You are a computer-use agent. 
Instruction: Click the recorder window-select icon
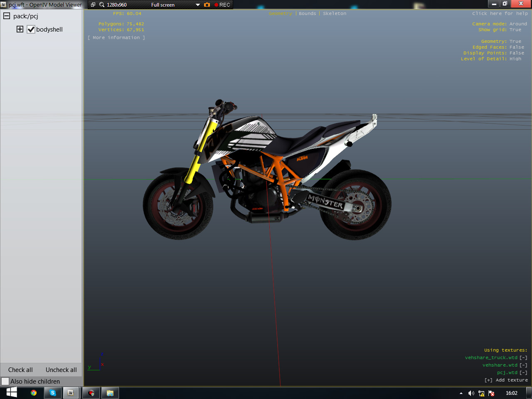93,5
